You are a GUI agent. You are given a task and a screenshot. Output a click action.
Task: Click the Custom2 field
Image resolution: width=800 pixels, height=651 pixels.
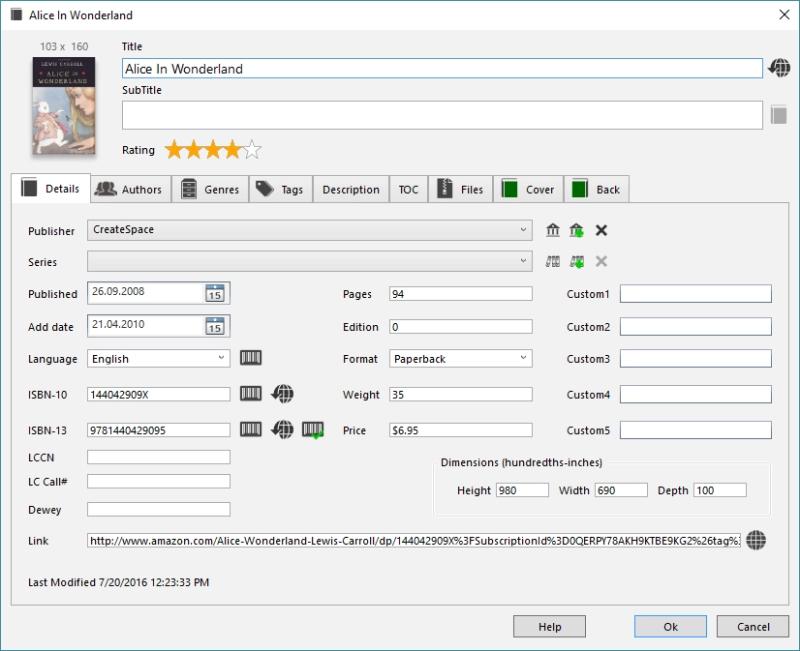pyautogui.click(x=695, y=327)
